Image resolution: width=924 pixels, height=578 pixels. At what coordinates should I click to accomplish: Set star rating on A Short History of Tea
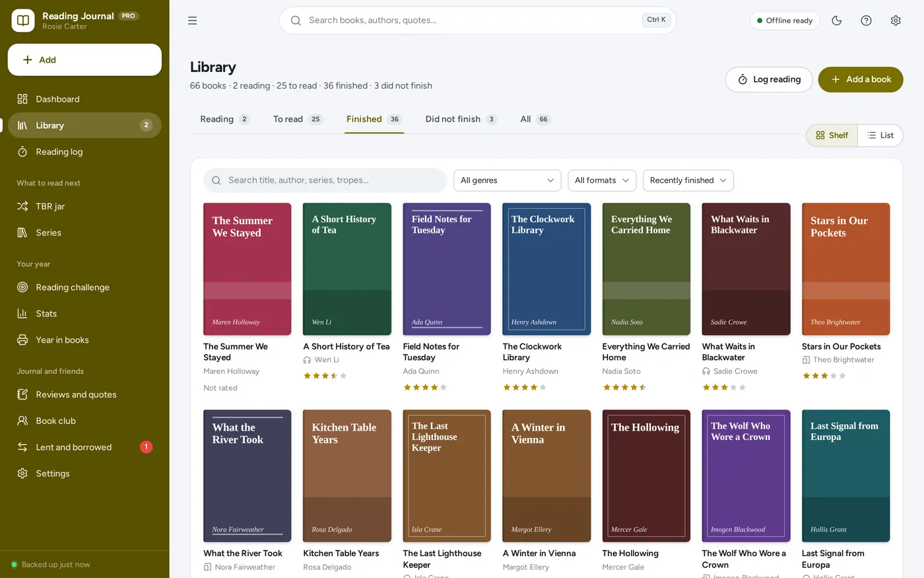coord(325,376)
